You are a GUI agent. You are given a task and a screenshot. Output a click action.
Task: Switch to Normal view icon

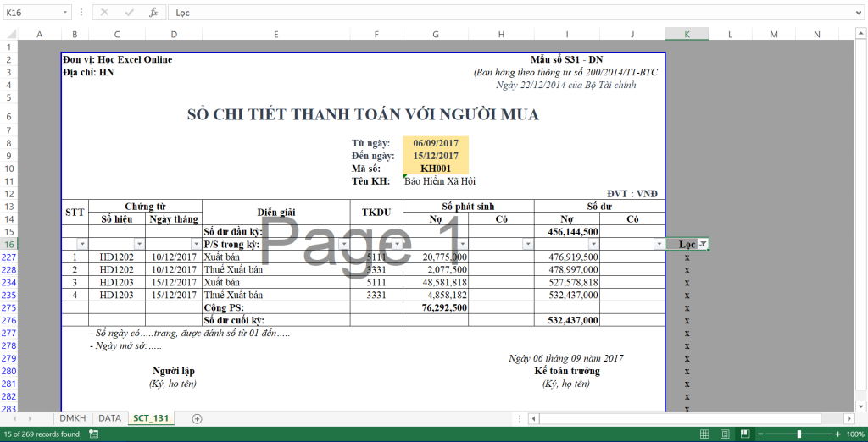[x=704, y=434]
